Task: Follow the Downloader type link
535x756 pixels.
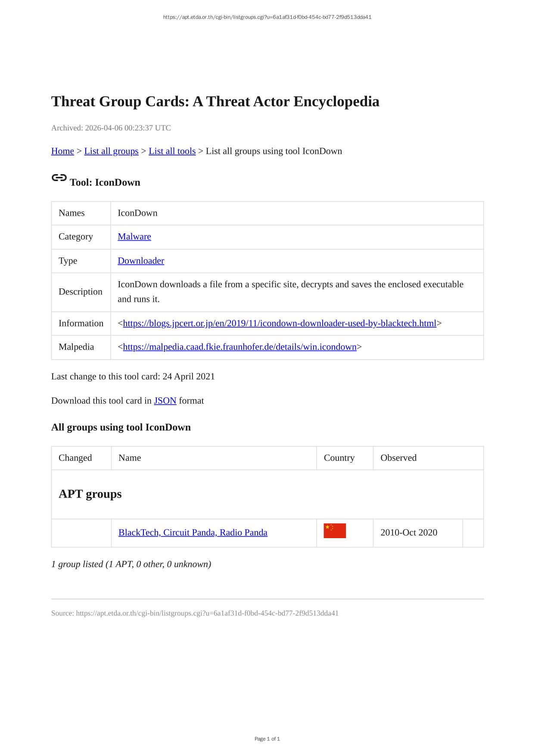Action: coord(141,260)
